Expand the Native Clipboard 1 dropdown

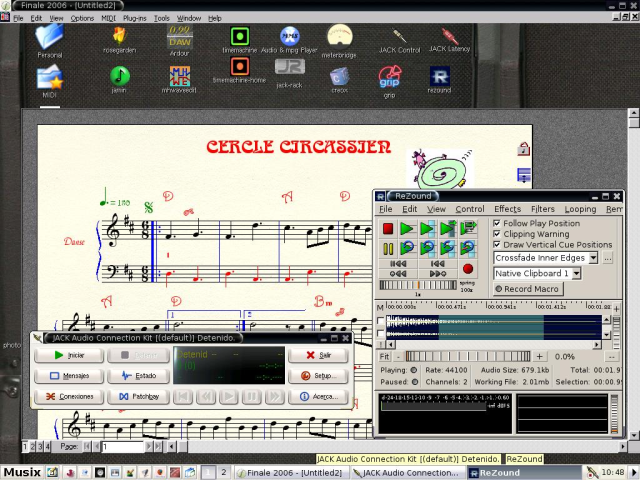click(577, 274)
